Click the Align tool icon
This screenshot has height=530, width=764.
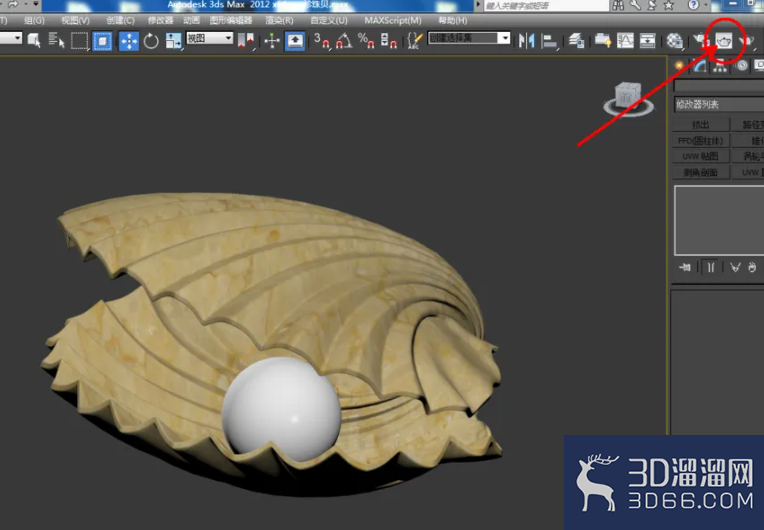(x=550, y=41)
